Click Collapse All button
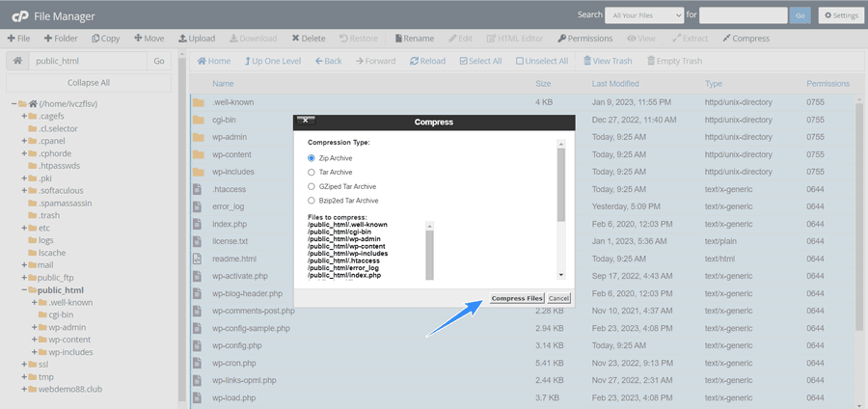This screenshot has width=868, height=409. click(89, 82)
